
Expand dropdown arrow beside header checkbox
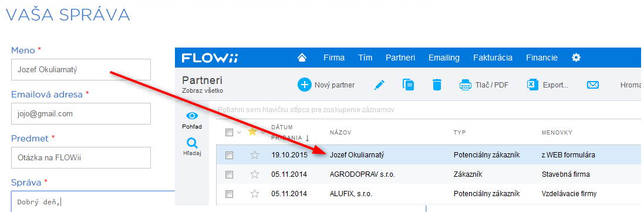coord(238,132)
